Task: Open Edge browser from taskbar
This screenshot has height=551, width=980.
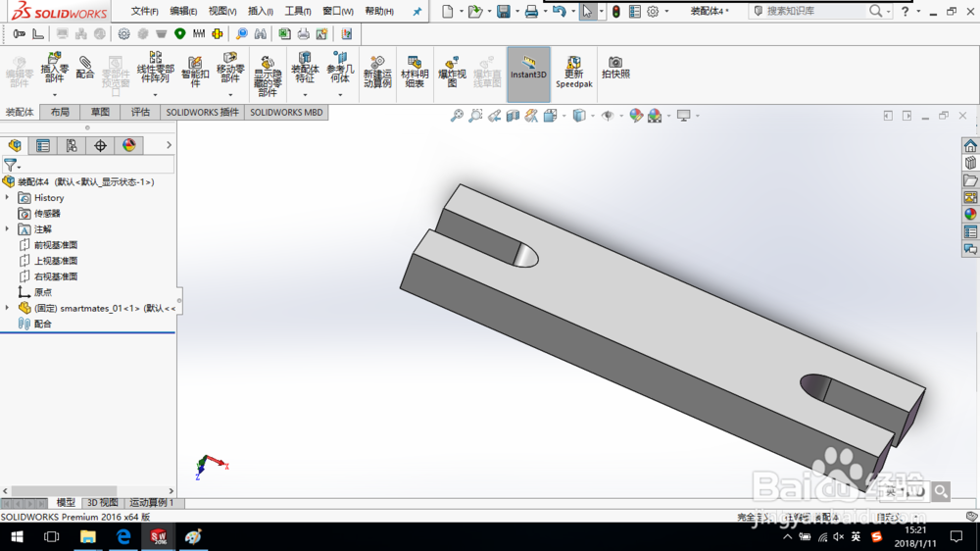Action: pyautogui.click(x=123, y=536)
